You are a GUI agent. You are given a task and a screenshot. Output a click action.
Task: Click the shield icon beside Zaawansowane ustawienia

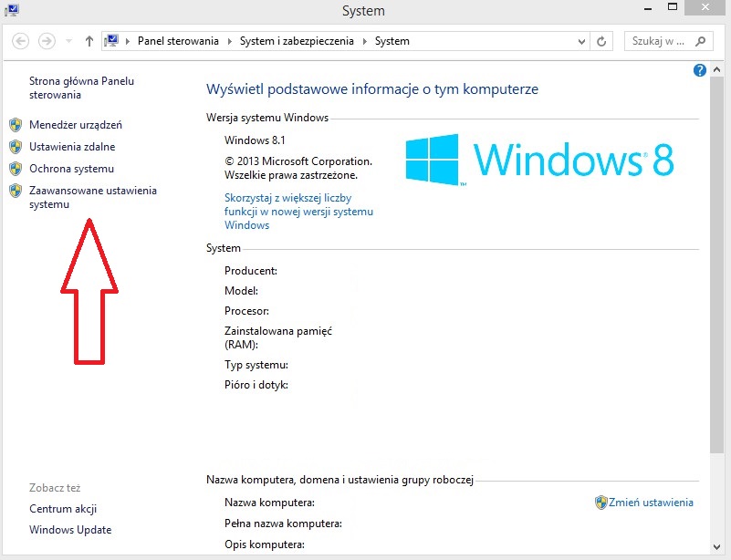[x=16, y=191]
